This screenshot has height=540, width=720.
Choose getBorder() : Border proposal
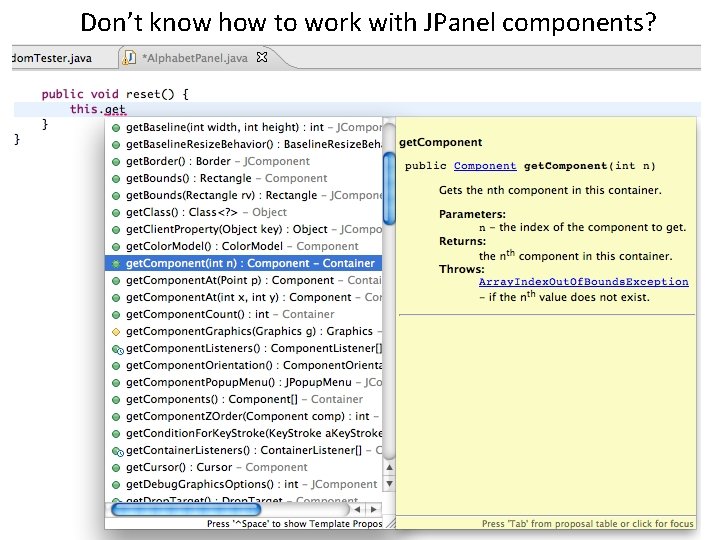(243, 161)
